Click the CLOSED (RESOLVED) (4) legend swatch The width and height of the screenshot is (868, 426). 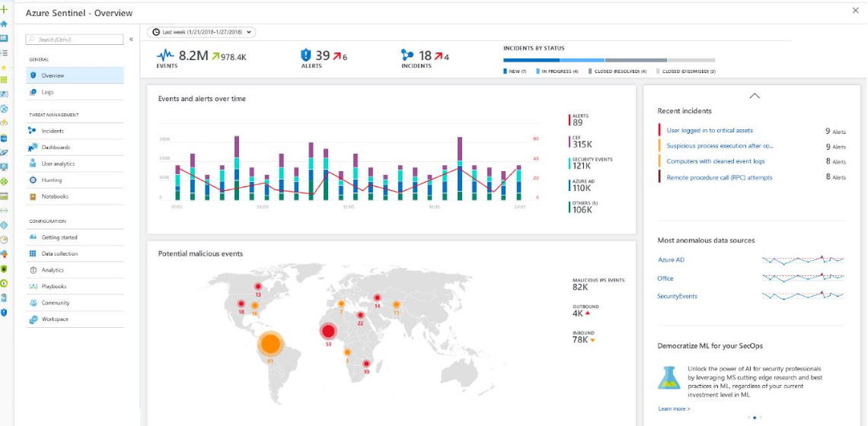tap(590, 72)
